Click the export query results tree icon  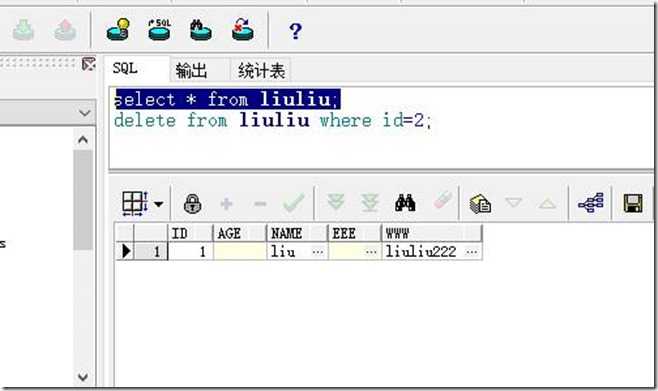(591, 203)
